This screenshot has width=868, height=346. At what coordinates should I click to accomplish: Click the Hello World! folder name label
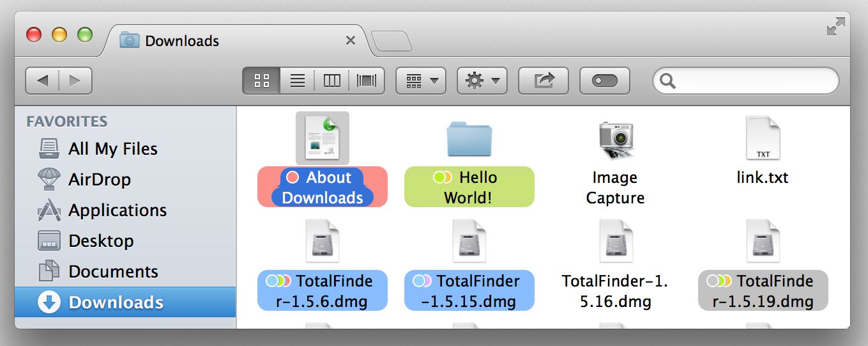click(469, 187)
